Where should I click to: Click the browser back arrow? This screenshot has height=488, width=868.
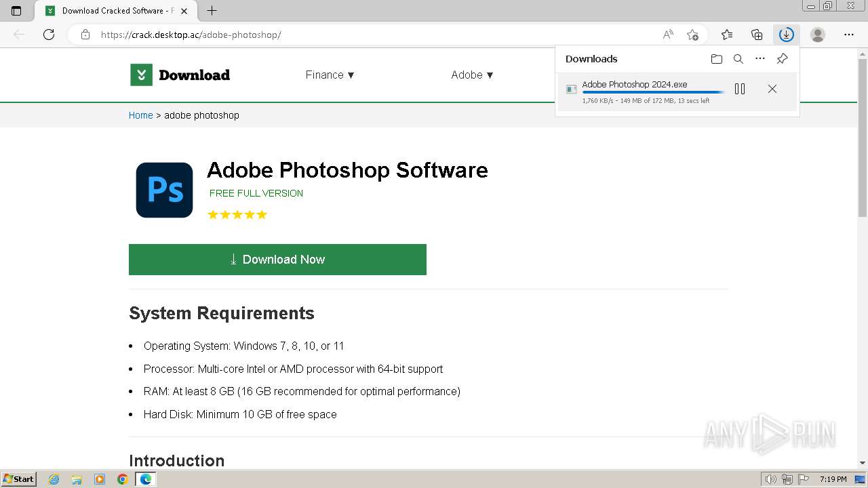(x=19, y=35)
